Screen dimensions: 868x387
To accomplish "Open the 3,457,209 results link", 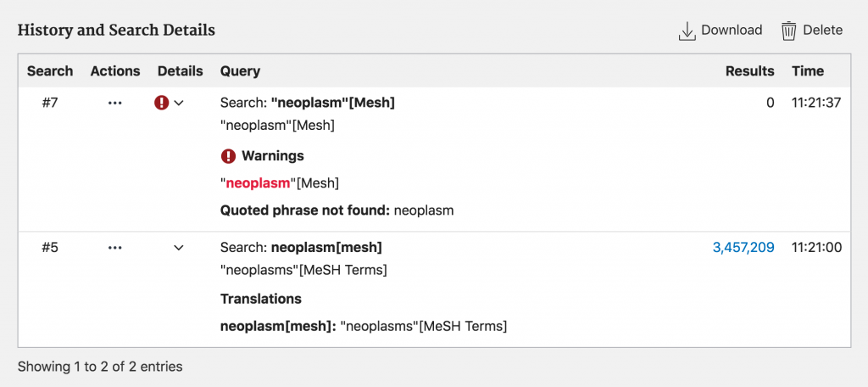I will (743, 248).
